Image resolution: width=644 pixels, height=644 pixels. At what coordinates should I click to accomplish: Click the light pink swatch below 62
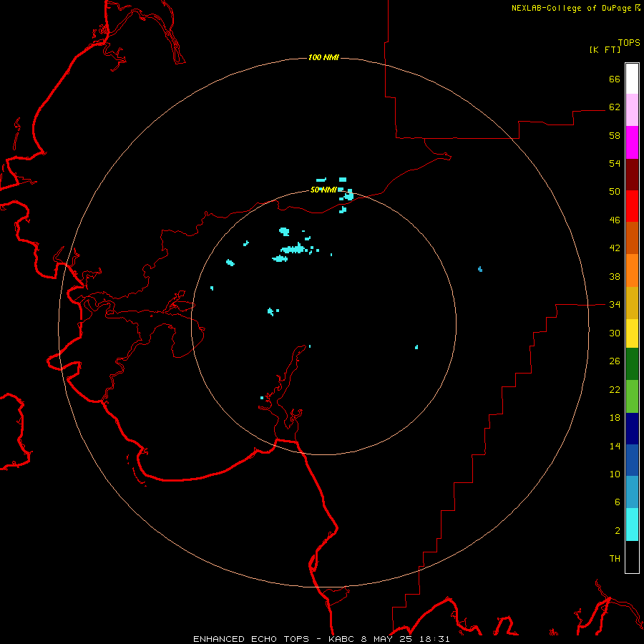click(632, 109)
